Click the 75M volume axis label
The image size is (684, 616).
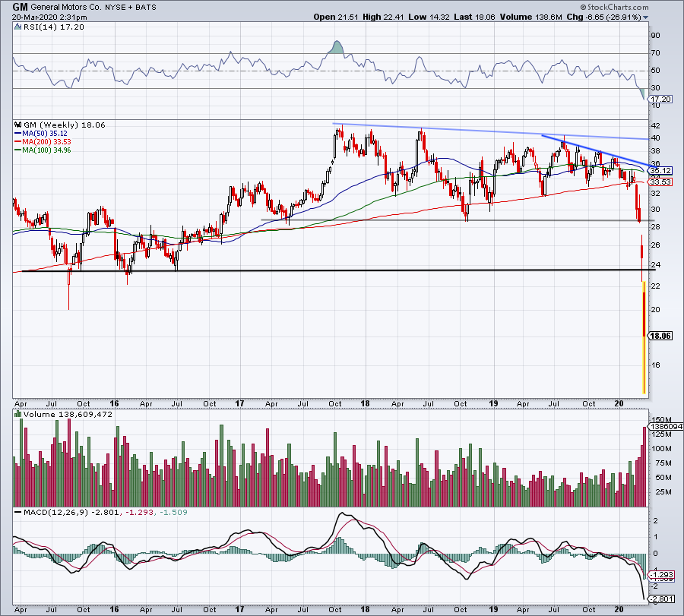click(663, 463)
